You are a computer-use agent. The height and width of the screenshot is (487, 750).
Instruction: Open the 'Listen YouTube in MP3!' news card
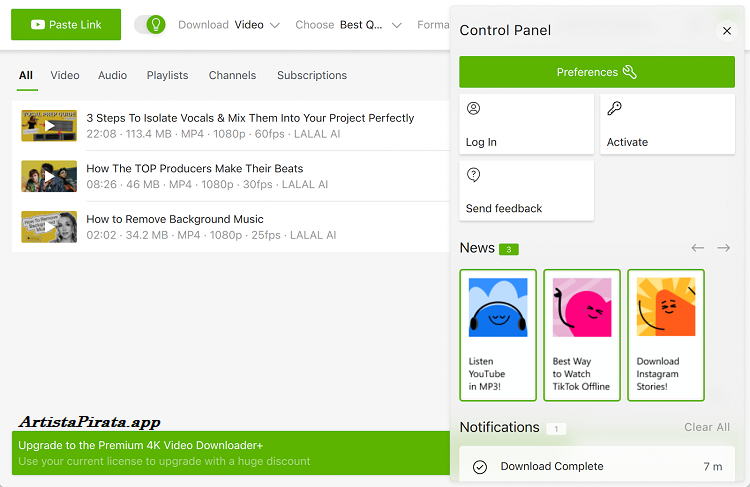click(498, 335)
